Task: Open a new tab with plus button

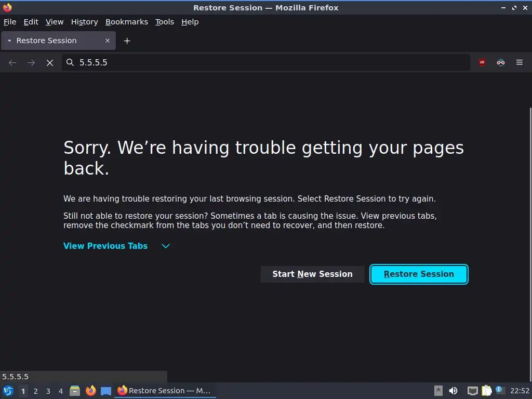Action: coord(127,41)
